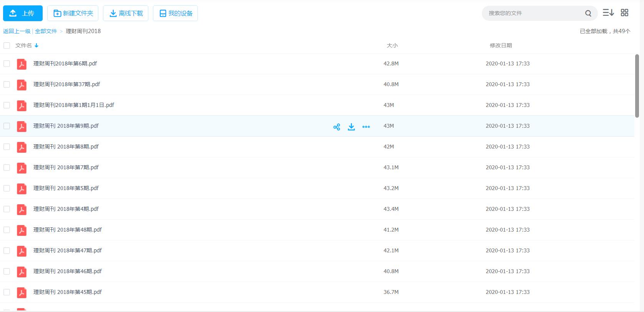Image resolution: width=644 pixels, height=312 pixels.
Task: Toggle the select-all files checkbox
Action: 7,45
